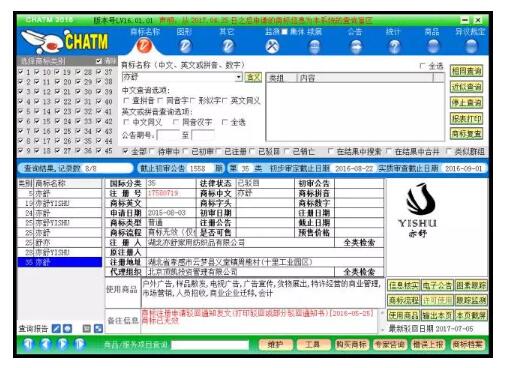Click the hammer-and-wrench 监测 icon
This screenshot has width=507, height=368.
pos(272,46)
